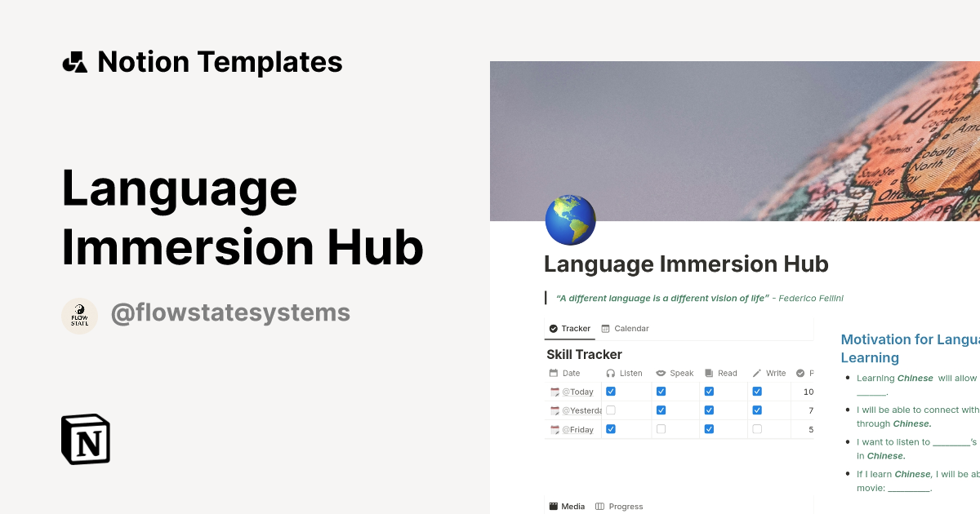Viewport: 980px width, 514px height.
Task: Check the Listen checkbox for @Yesterday
Action: point(611,410)
